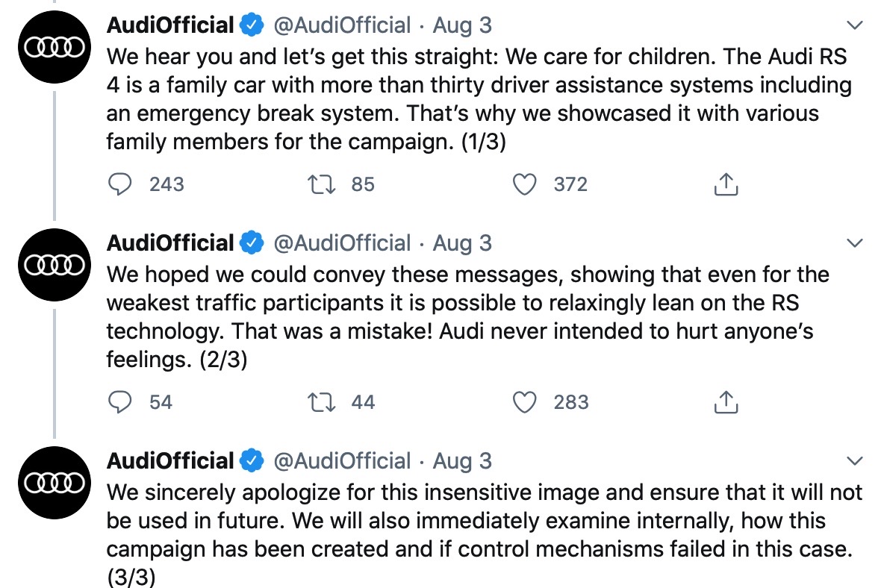
Task: Click the verified badge on the third tweet
Action: (x=252, y=460)
